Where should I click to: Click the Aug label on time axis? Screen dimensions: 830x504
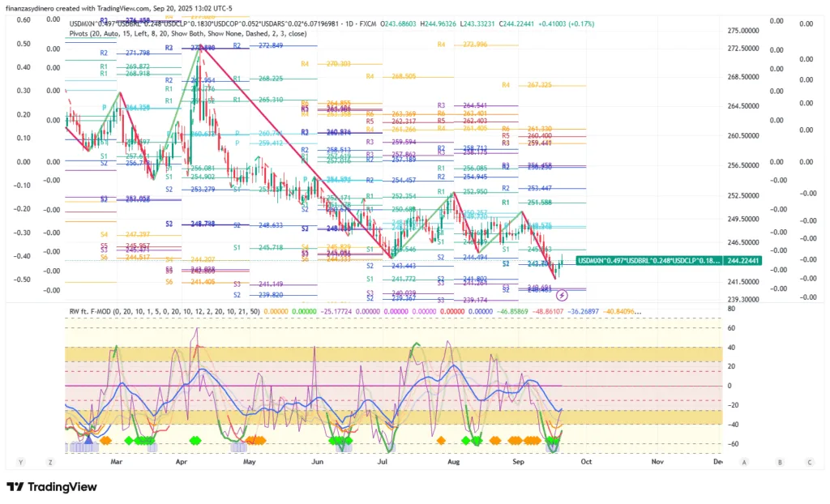(454, 462)
